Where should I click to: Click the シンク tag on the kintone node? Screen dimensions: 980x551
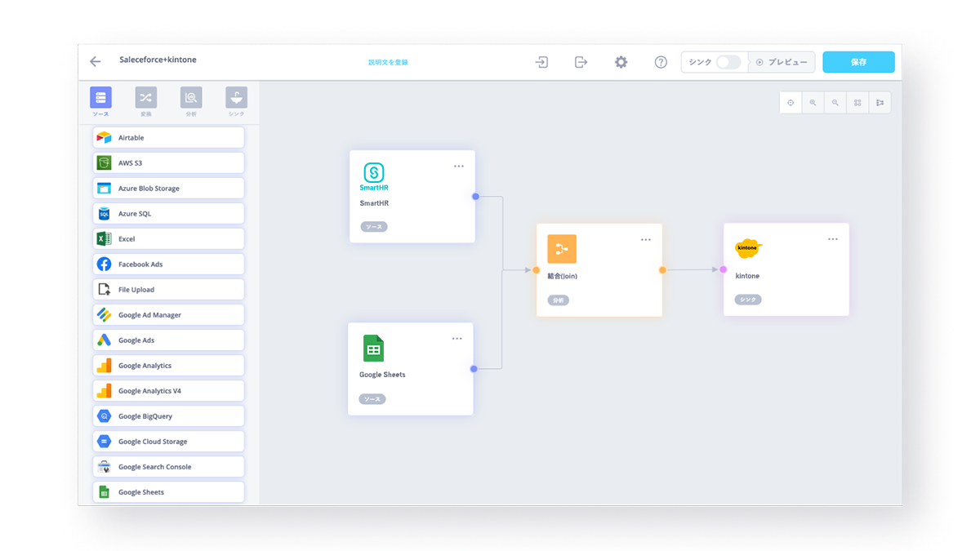pos(748,300)
